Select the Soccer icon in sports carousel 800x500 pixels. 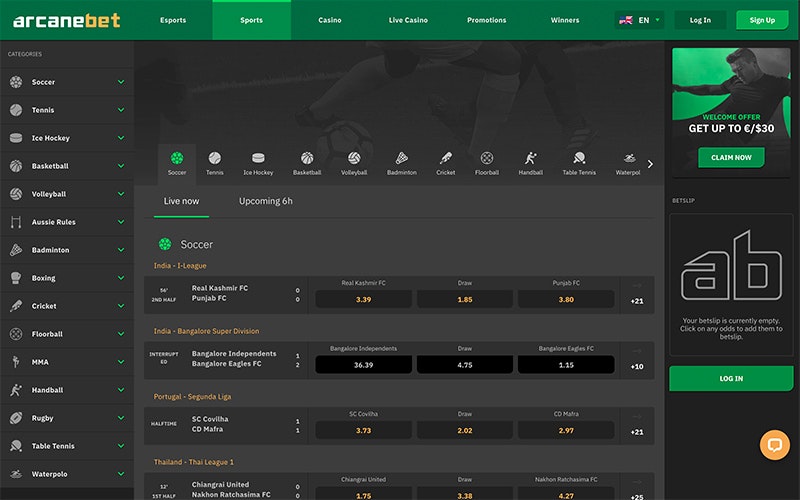(x=177, y=158)
